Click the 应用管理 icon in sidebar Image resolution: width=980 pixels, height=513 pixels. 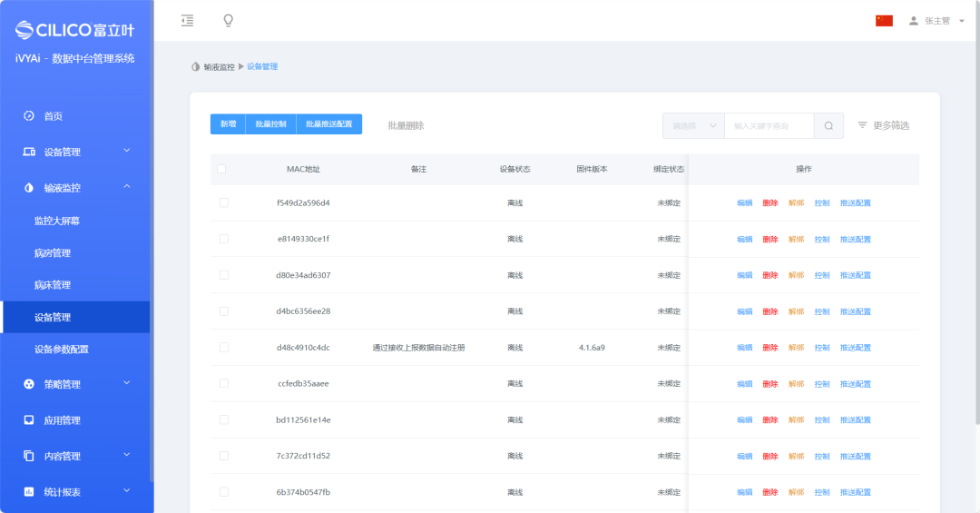29,420
